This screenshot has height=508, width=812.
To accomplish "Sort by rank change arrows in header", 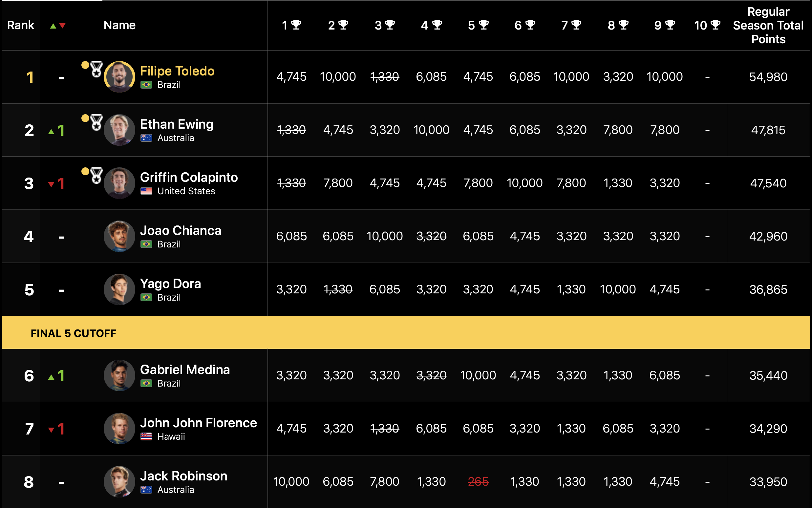I will [x=57, y=26].
